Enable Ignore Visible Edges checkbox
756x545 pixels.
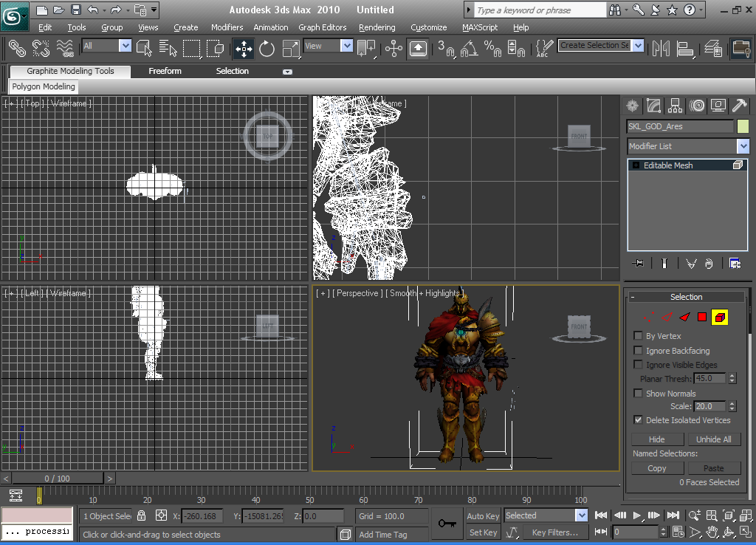(x=638, y=364)
